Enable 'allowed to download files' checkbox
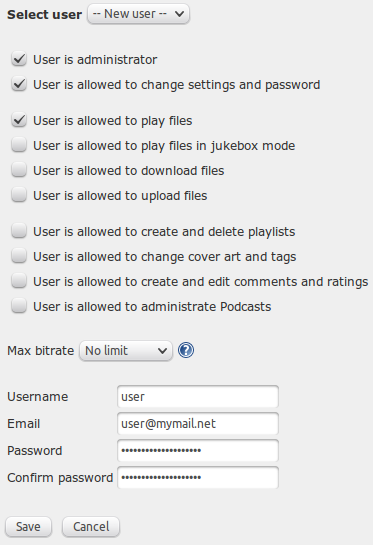This screenshot has height=545, width=373. [x=19, y=170]
